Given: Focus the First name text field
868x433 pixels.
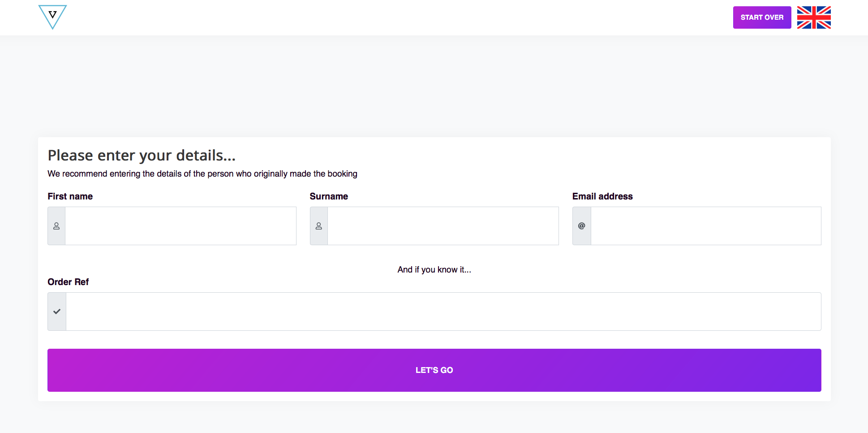Looking at the screenshot, I should [180, 226].
